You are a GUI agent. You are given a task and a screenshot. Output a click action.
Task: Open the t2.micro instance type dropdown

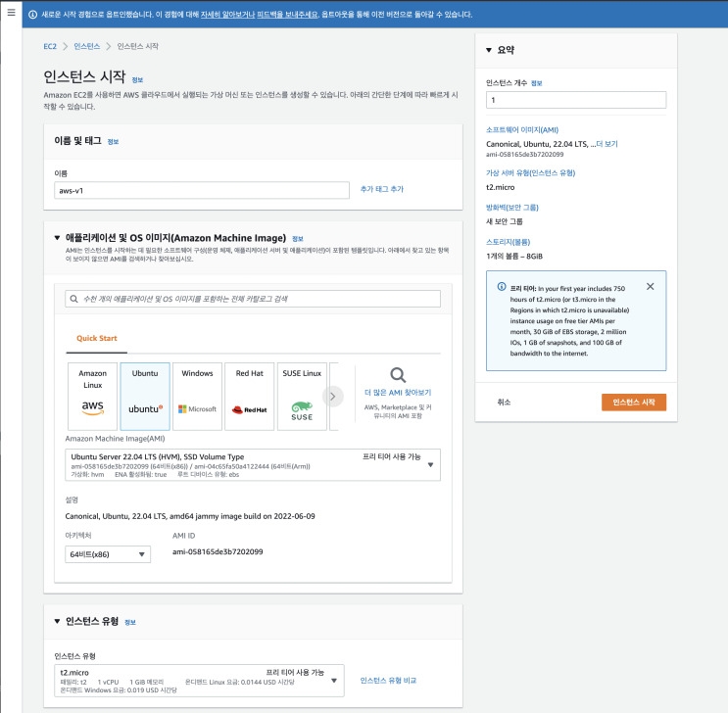199,681
